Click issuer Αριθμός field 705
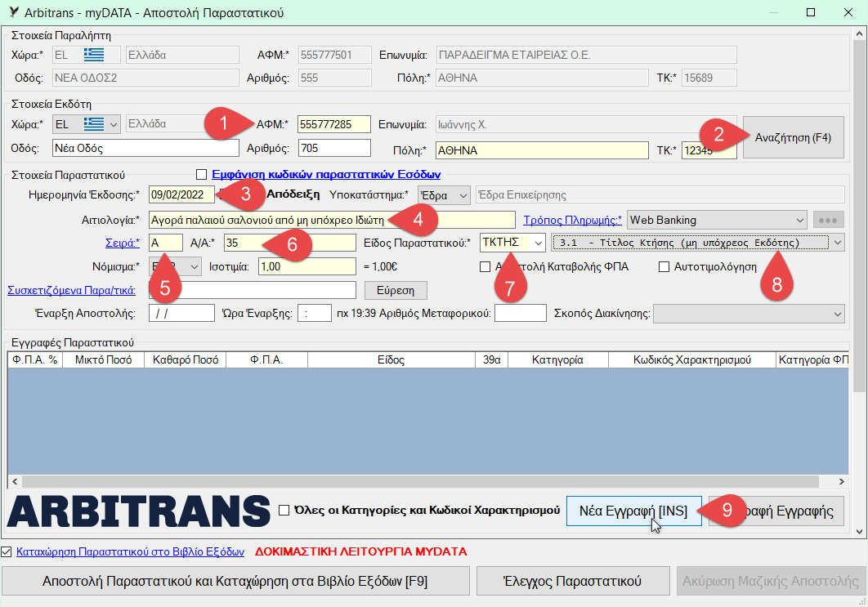 click(x=334, y=149)
